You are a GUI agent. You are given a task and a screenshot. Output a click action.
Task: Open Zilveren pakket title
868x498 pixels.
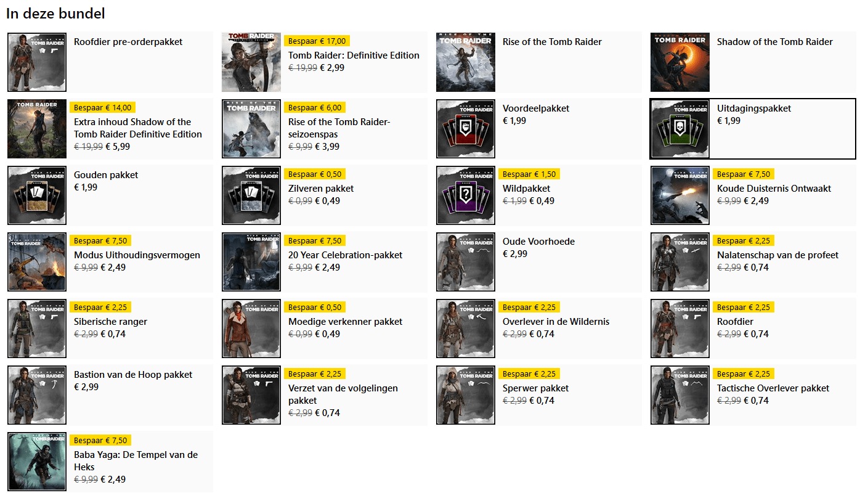point(321,189)
